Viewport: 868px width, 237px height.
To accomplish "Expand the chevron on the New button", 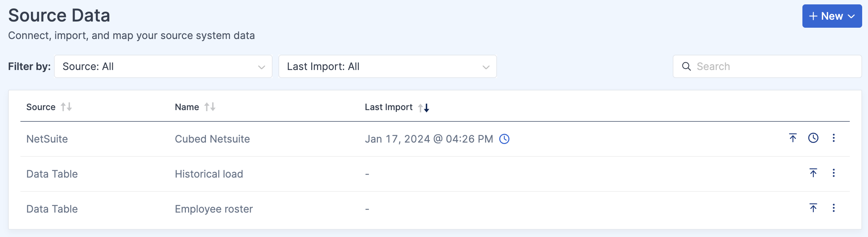I will pyautogui.click(x=852, y=16).
